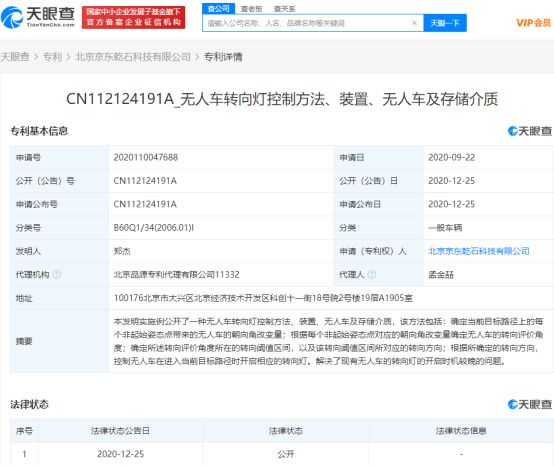Show help icon next to 代理机构
The width and height of the screenshot is (554, 466).
(x=57, y=275)
